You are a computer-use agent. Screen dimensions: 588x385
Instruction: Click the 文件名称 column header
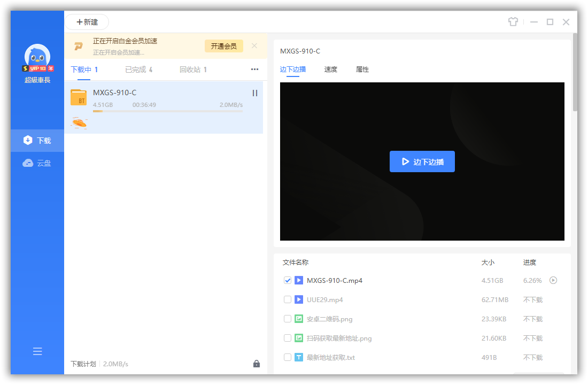click(296, 263)
